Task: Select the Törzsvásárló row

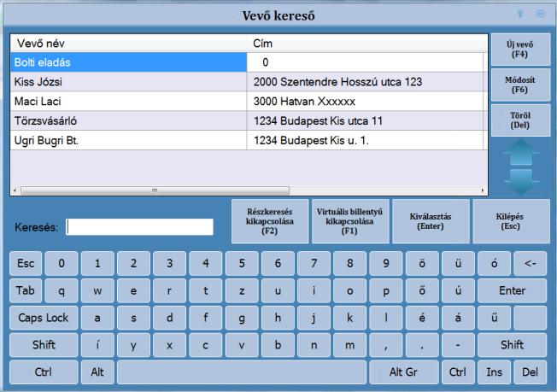Action: [x=247, y=121]
